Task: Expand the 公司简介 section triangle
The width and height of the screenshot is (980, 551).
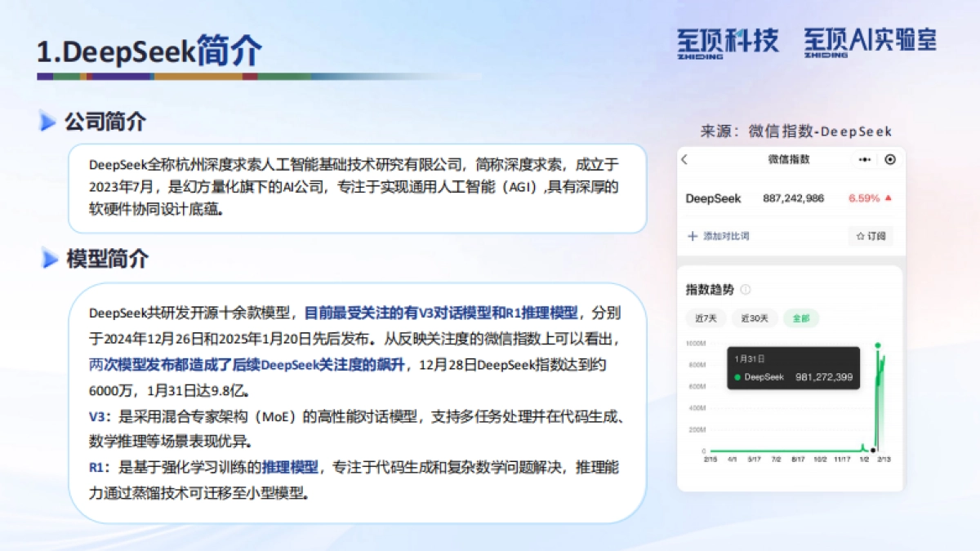Action: point(49,122)
